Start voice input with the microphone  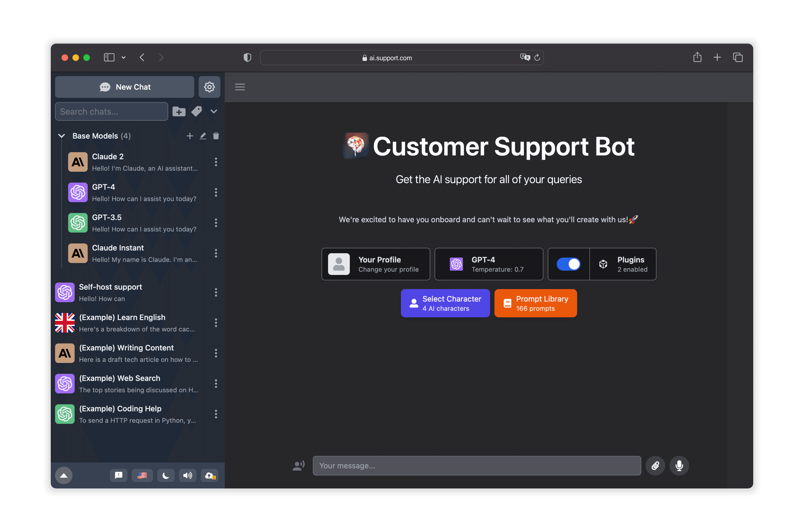pyautogui.click(x=679, y=466)
